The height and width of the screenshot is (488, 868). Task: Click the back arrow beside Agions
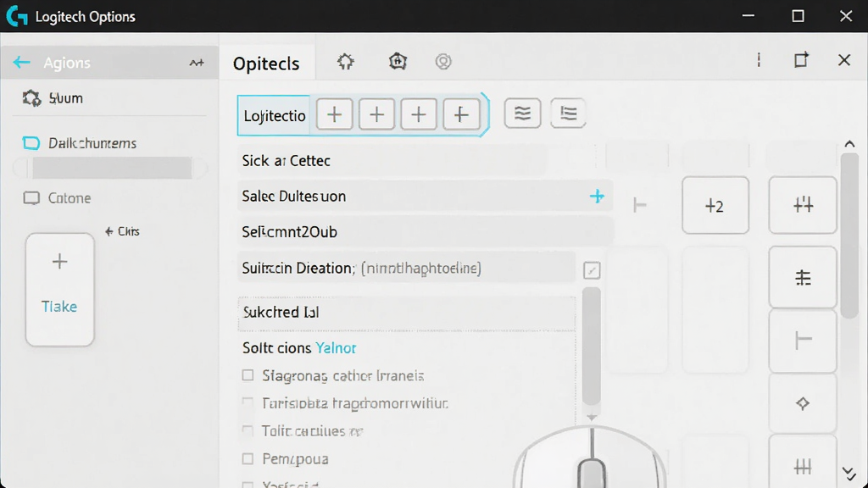pos(21,63)
